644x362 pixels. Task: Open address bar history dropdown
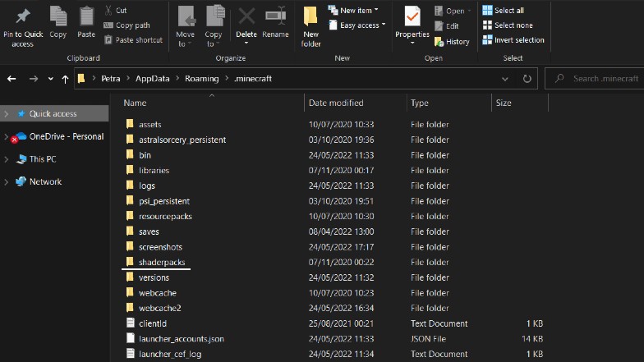pos(504,79)
